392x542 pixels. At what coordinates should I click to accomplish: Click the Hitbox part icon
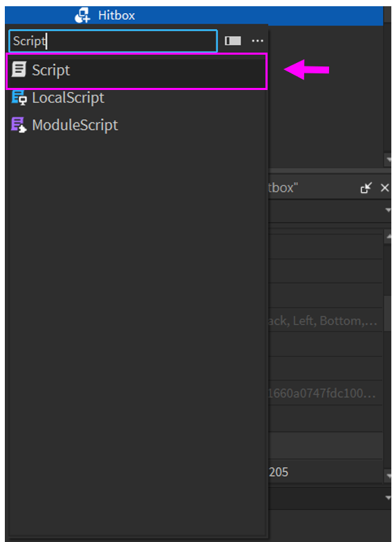tap(82, 15)
